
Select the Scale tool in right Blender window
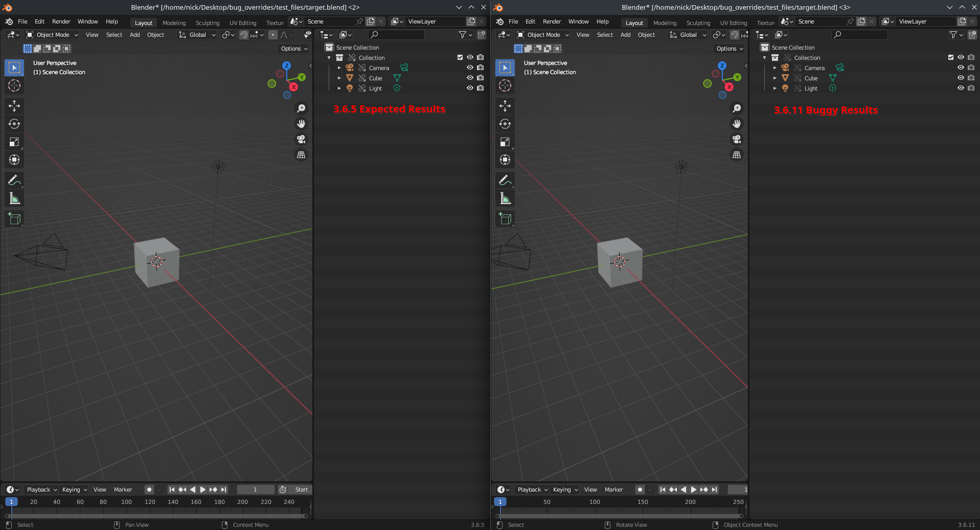pyautogui.click(x=505, y=142)
